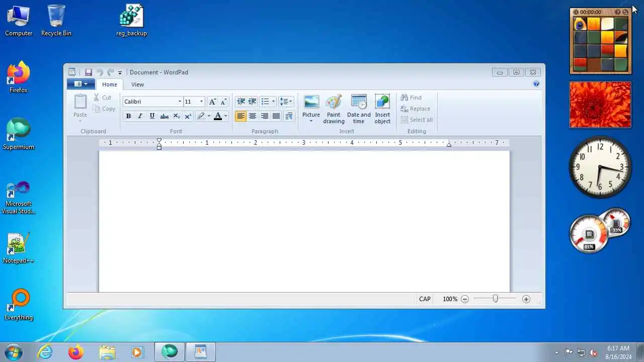Click the right indent marker on ruler
644x362 pixels.
pyautogui.click(x=449, y=144)
